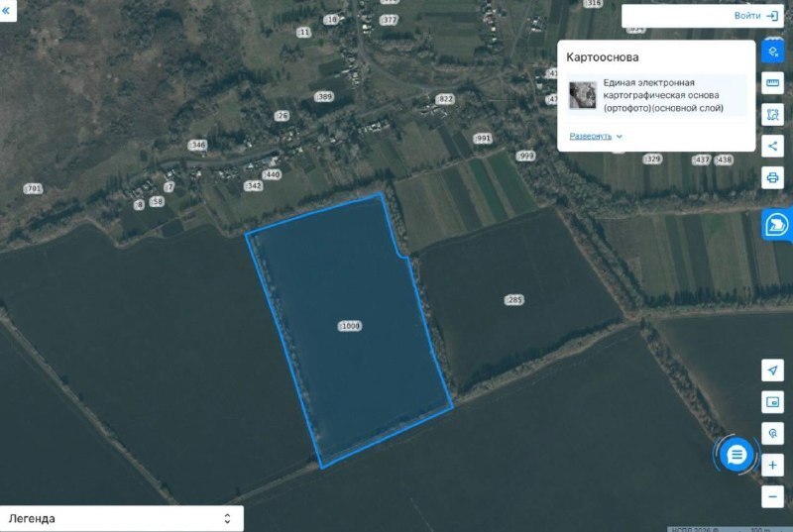Image resolution: width=793 pixels, height=532 pixels.
Task: Open the picture-in-picture overview map icon
Action: tap(772, 402)
